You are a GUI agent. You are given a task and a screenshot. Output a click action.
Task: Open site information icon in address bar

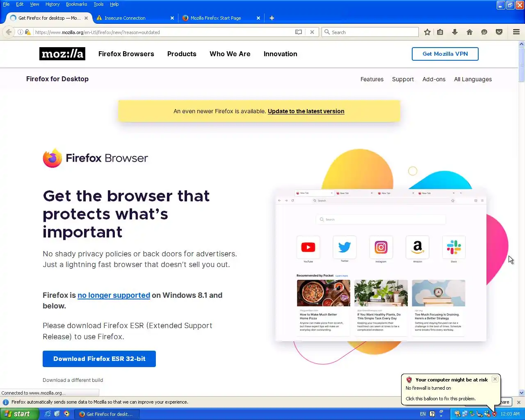[20, 32]
